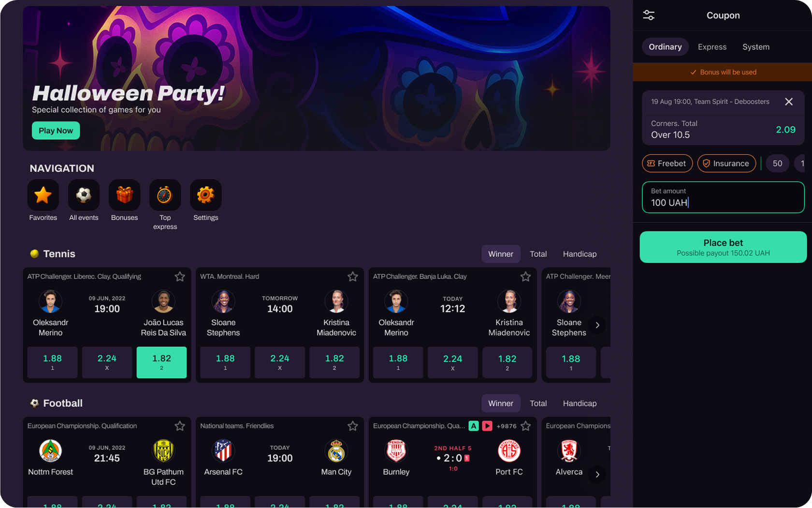Toggle the Insurance option
Image resolution: width=812 pixels, height=508 pixels.
click(726, 164)
